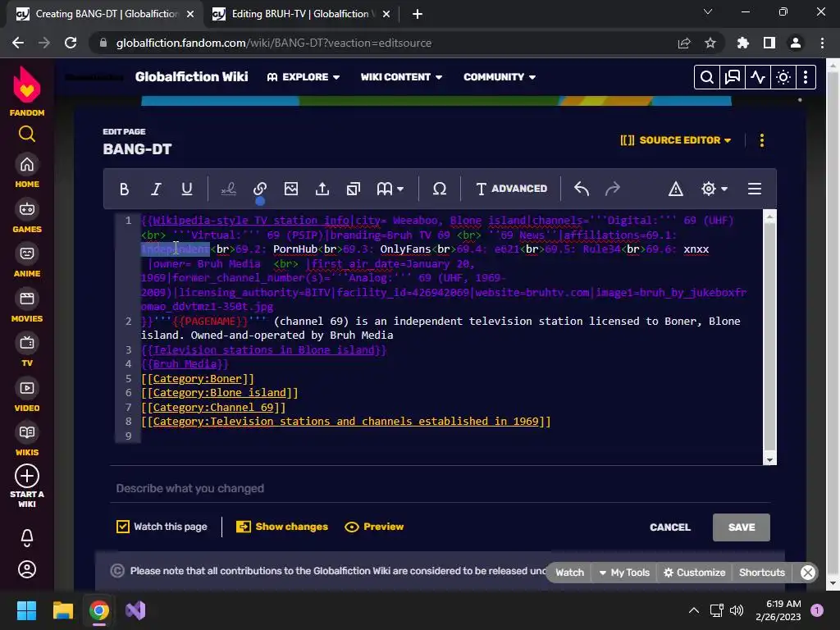Expand the citation book dropdown in toolbar

tap(390, 189)
